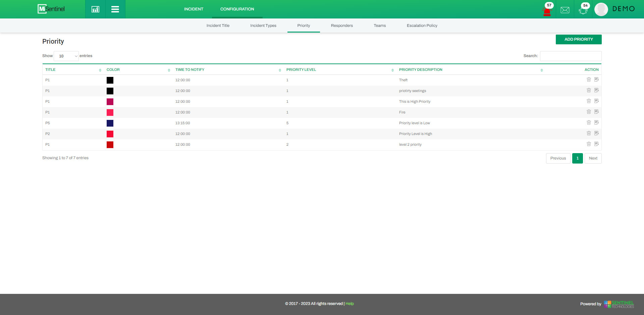
Task: Click the DEMO user avatar
Action: coord(601,9)
